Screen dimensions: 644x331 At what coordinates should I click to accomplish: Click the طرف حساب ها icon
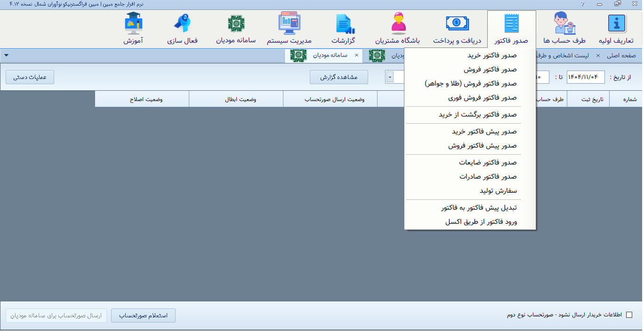coord(565,24)
